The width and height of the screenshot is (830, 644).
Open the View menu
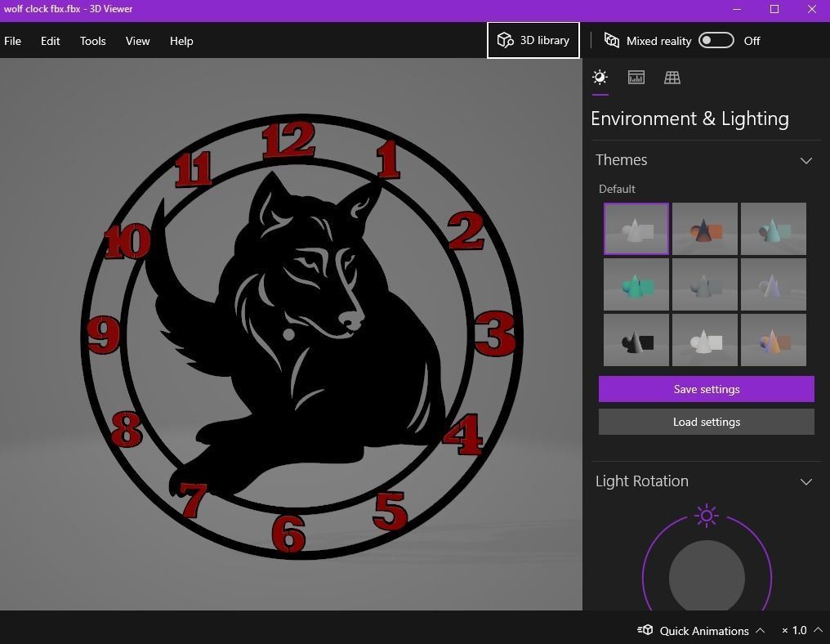click(x=137, y=41)
